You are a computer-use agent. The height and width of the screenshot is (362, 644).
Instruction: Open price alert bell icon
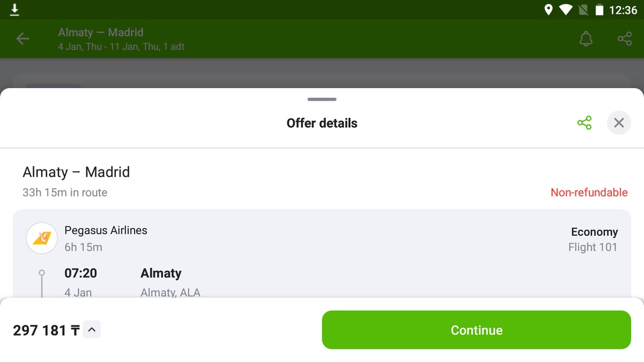point(585,39)
